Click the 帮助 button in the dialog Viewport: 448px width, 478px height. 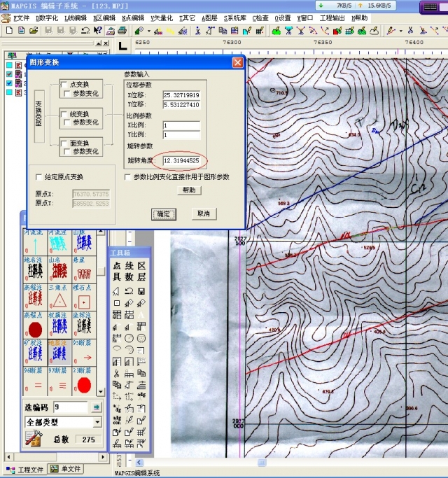[188, 190]
